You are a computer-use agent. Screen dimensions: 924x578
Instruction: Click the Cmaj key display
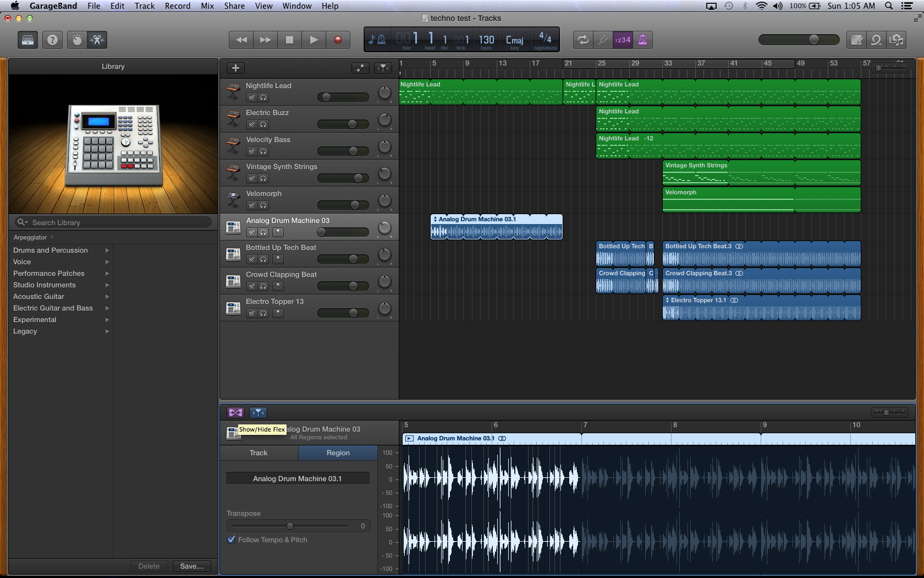tap(515, 40)
